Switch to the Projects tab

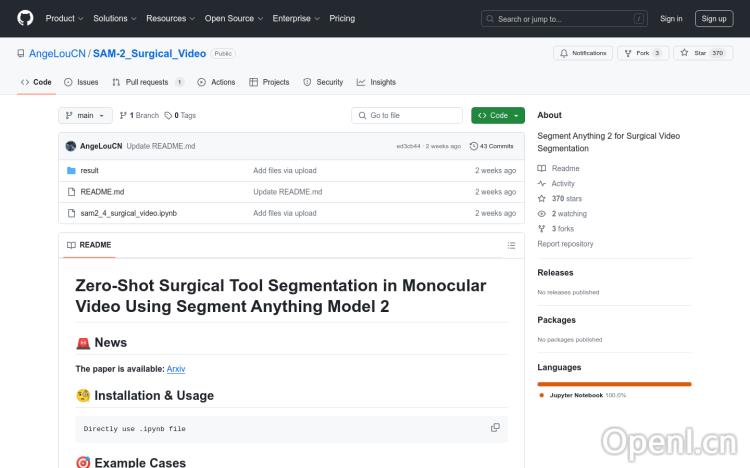(x=269, y=82)
